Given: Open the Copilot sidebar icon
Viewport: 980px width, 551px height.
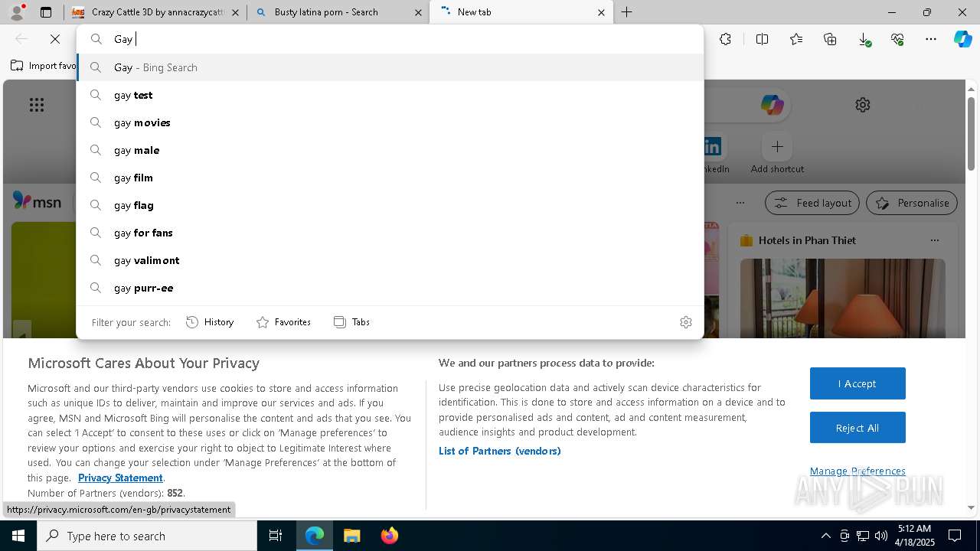Looking at the screenshot, I should pos(963,39).
